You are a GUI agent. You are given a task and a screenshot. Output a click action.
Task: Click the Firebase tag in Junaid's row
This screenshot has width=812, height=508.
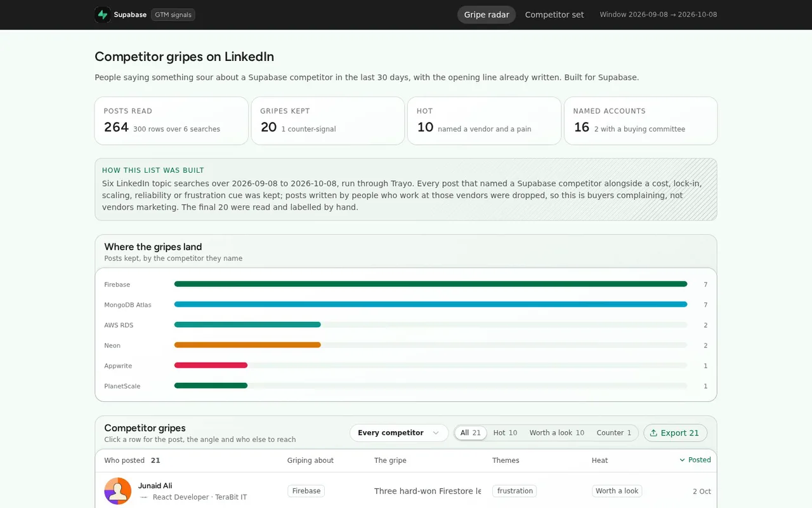coord(306,491)
